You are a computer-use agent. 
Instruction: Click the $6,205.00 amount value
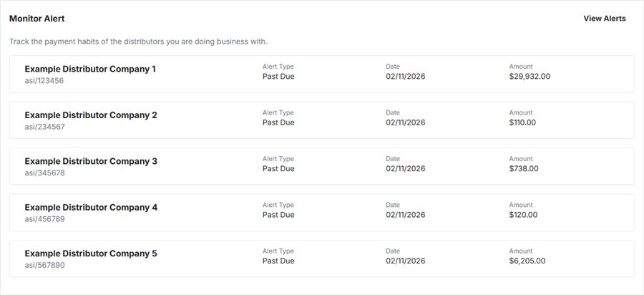tap(527, 261)
